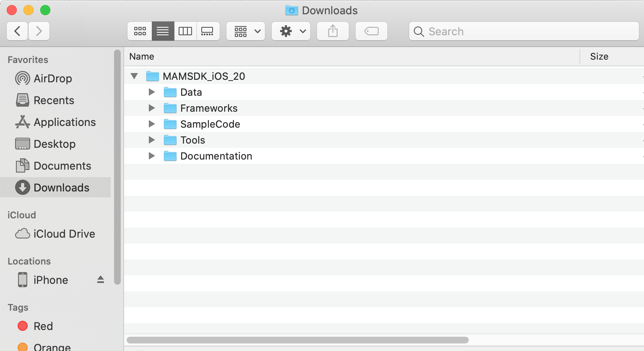Click the Edit Tags toolbar icon
Viewport: 644px width, 351px height.
371,31
